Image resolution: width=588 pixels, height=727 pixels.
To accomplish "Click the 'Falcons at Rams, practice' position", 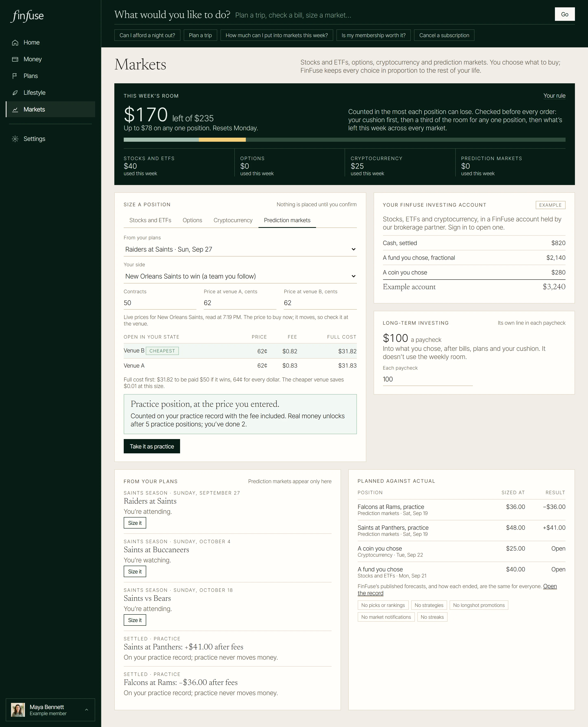I will coord(461,510).
